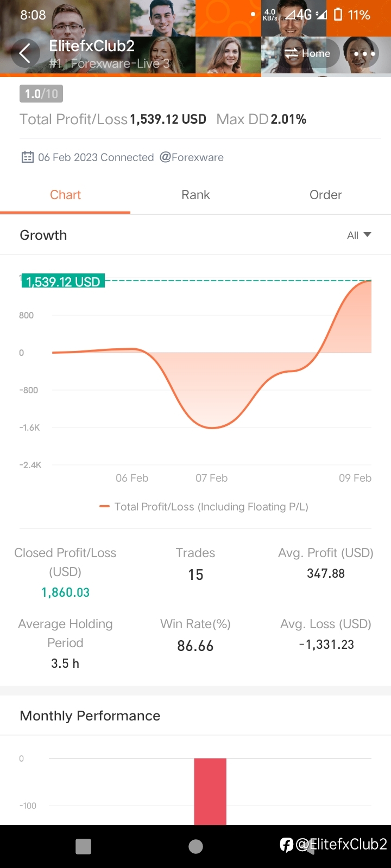Tap the calendar icon beside connected date
Image resolution: width=391 pixels, height=868 pixels.
27,157
